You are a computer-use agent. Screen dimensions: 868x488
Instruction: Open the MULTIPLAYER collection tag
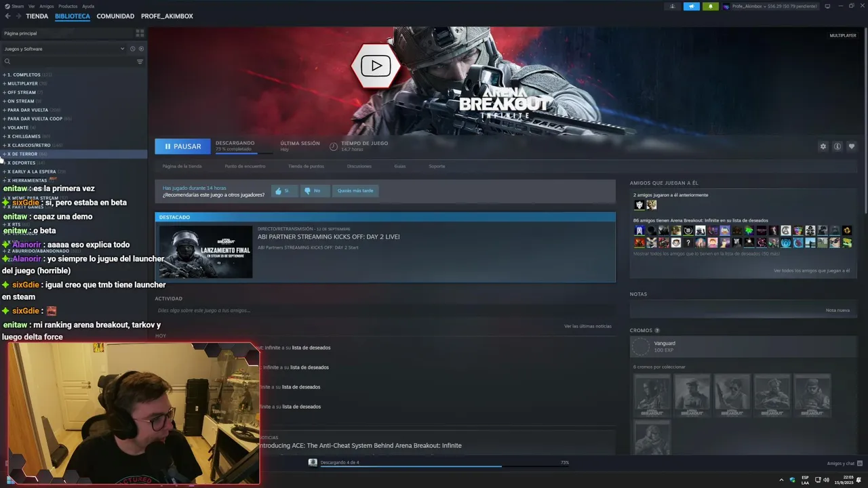tap(843, 35)
